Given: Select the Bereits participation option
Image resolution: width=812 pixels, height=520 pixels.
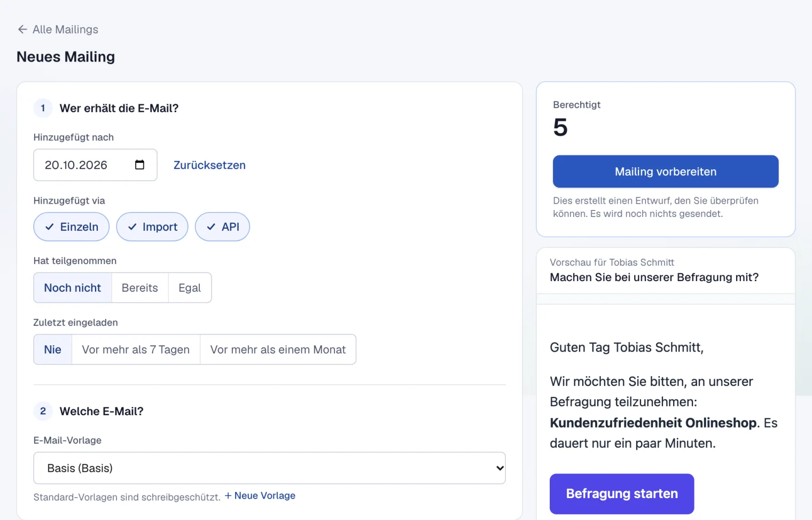Looking at the screenshot, I should 140,288.
